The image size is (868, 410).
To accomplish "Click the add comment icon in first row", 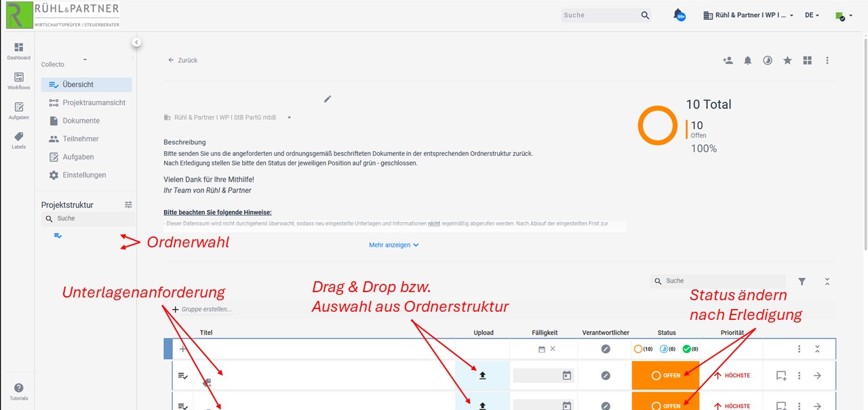I will [x=781, y=375].
